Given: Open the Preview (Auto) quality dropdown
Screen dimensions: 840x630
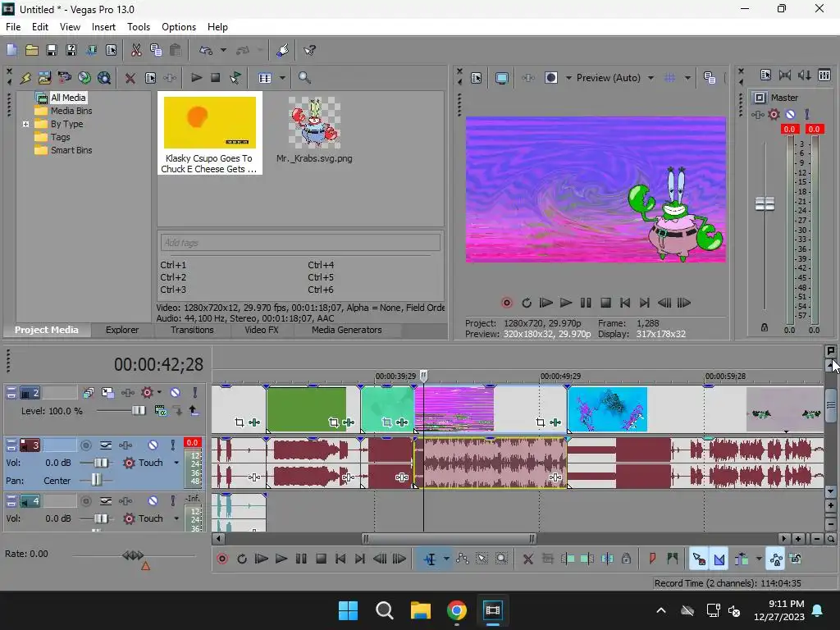Looking at the screenshot, I should pos(651,78).
